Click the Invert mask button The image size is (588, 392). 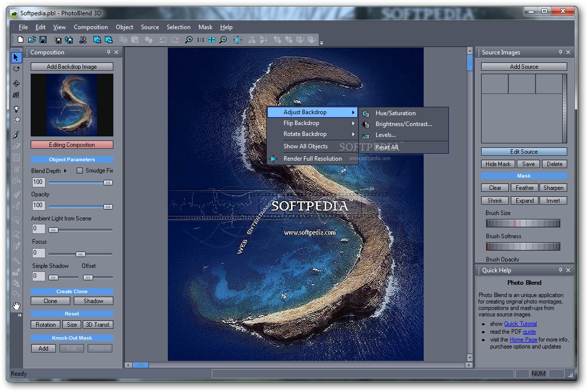(x=553, y=201)
